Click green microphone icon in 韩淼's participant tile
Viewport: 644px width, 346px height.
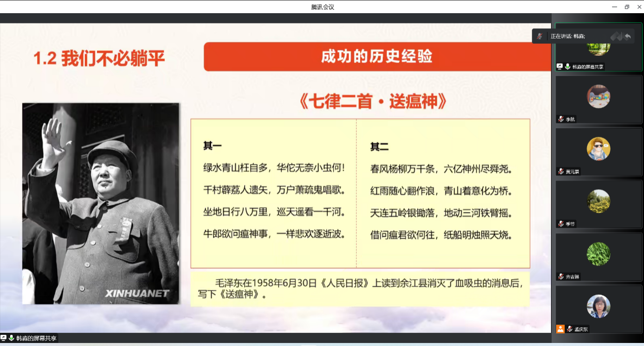[567, 66]
